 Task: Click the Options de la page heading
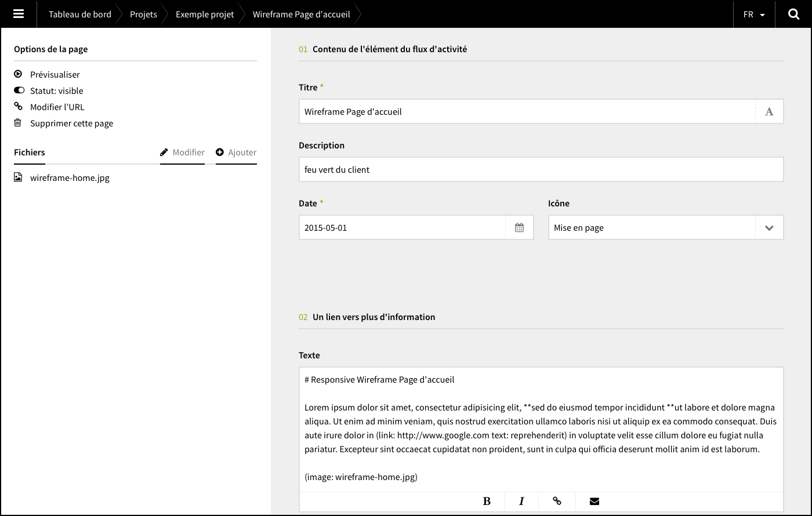[x=51, y=49]
